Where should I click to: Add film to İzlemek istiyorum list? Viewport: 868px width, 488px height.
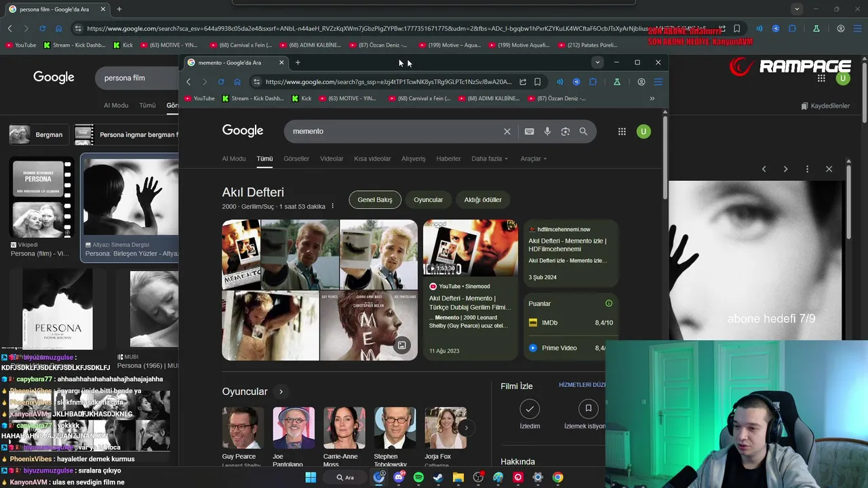pyautogui.click(x=586, y=414)
